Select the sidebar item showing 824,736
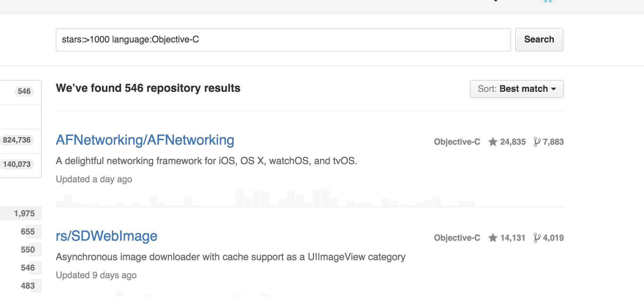Viewport: 644px width, 297px height. (17, 140)
